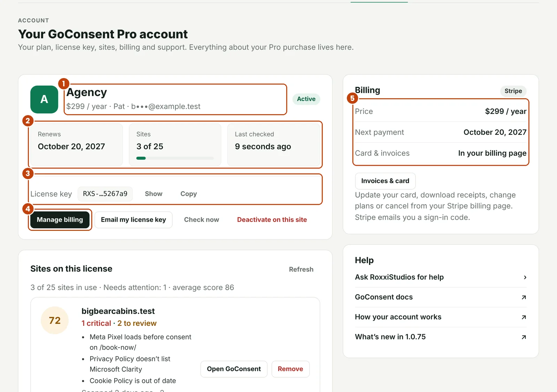Viewport: 557px width, 392px height.
Task: Click the Agency plan title
Action: point(87,92)
